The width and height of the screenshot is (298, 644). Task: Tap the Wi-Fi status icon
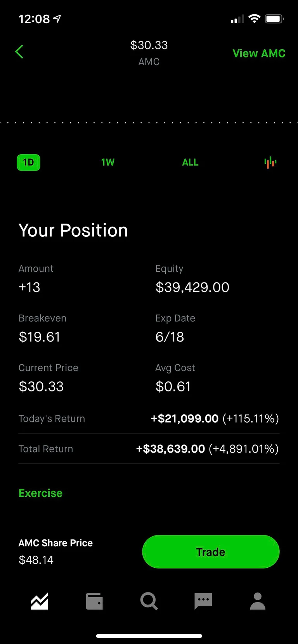pyautogui.click(x=254, y=19)
